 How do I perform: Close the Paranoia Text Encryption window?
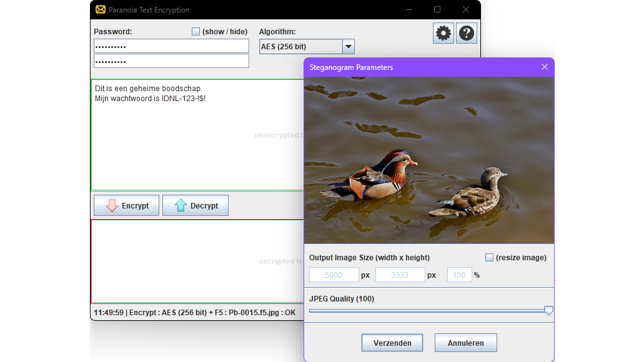point(466,9)
